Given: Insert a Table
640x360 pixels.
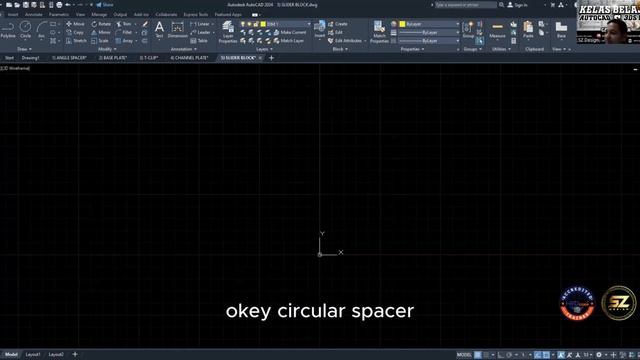Looking at the screenshot, I should [x=199, y=41].
